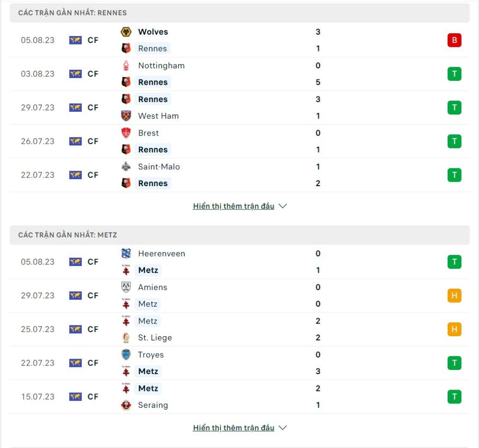Screen dimensions: 479x448
Task: Click the Heerenveen crest icon
Action: 126,253
